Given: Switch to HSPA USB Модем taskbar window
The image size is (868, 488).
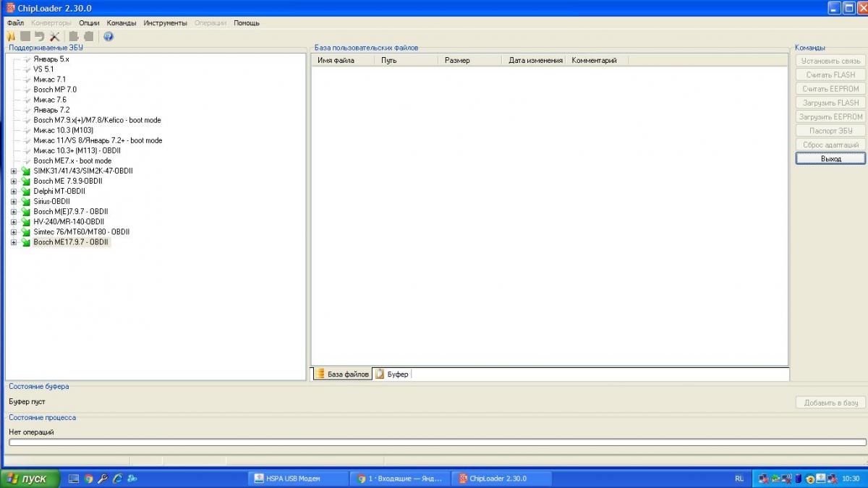Looking at the screenshot, I should [297, 479].
